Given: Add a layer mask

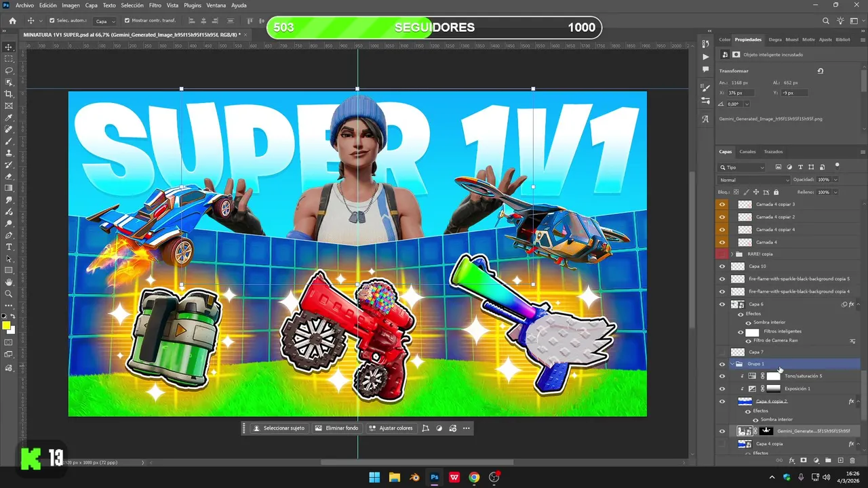Looking at the screenshot, I should tap(804, 460).
